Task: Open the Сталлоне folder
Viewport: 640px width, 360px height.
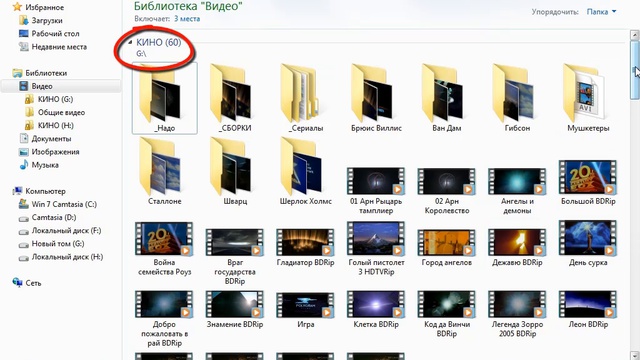Action: coord(164,171)
